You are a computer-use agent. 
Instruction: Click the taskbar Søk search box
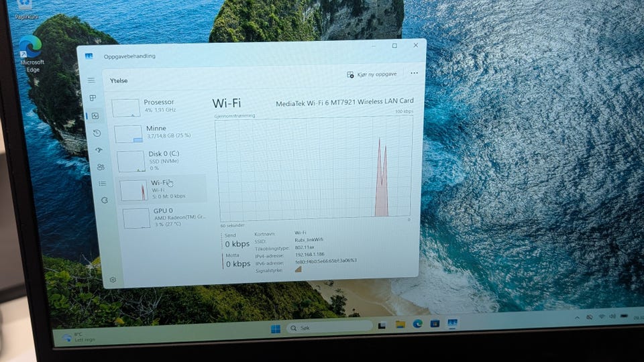click(329, 327)
